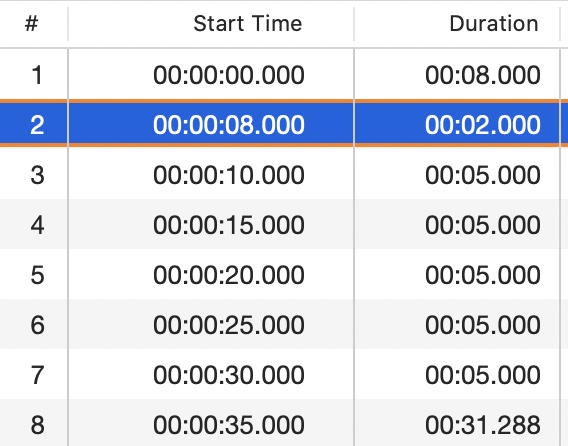Click duration 00:31.288 in row 8

(x=483, y=425)
